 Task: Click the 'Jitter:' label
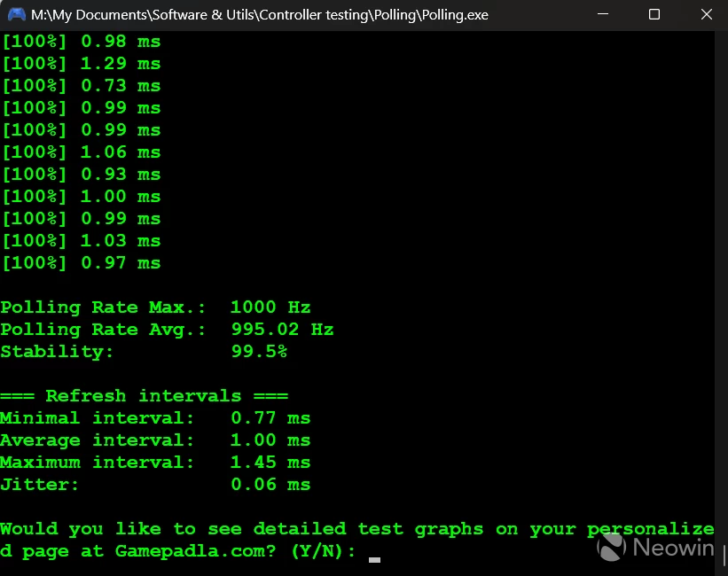40,485
